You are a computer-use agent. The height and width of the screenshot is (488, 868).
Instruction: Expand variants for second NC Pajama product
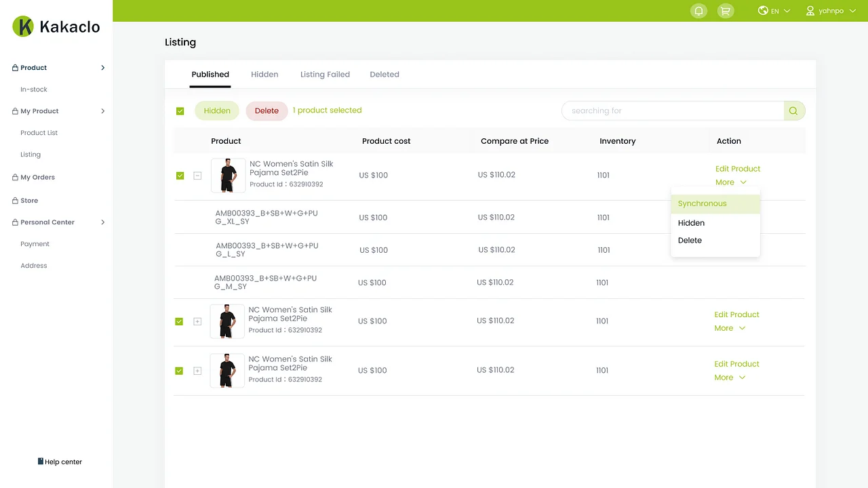click(x=197, y=321)
